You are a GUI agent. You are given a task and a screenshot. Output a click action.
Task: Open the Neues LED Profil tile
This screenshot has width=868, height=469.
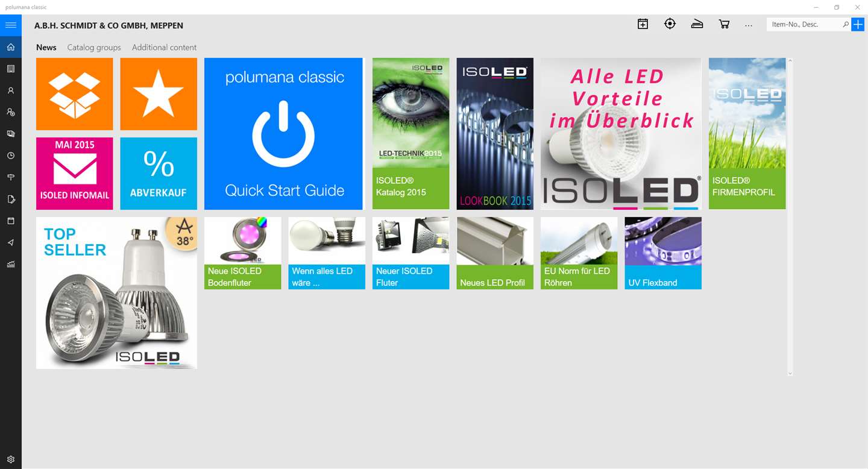(x=495, y=253)
